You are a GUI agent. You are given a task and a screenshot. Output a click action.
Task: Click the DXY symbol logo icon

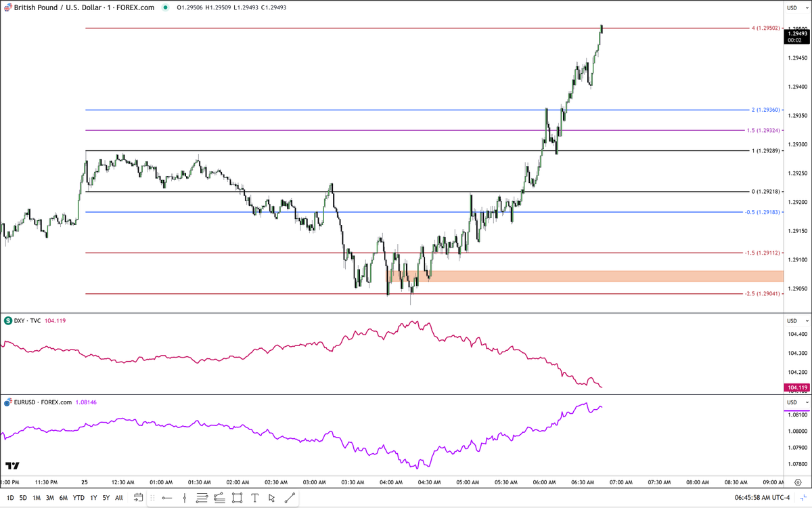(x=7, y=320)
